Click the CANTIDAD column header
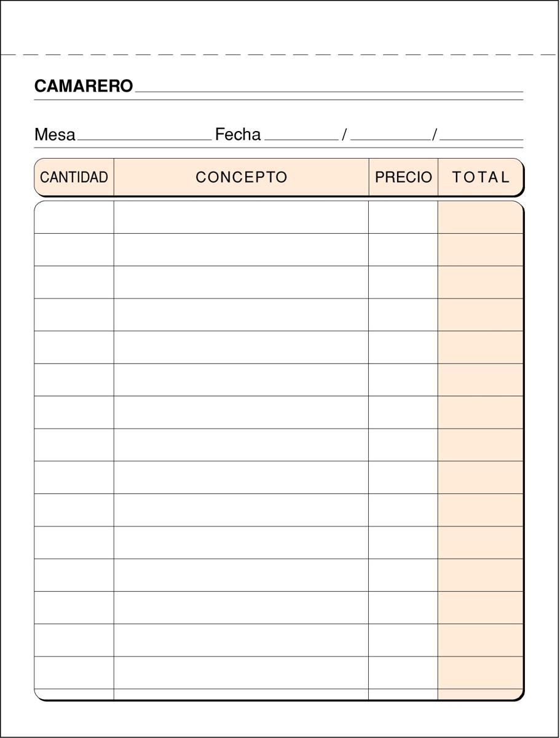This screenshot has height=738, width=560. click(x=74, y=178)
